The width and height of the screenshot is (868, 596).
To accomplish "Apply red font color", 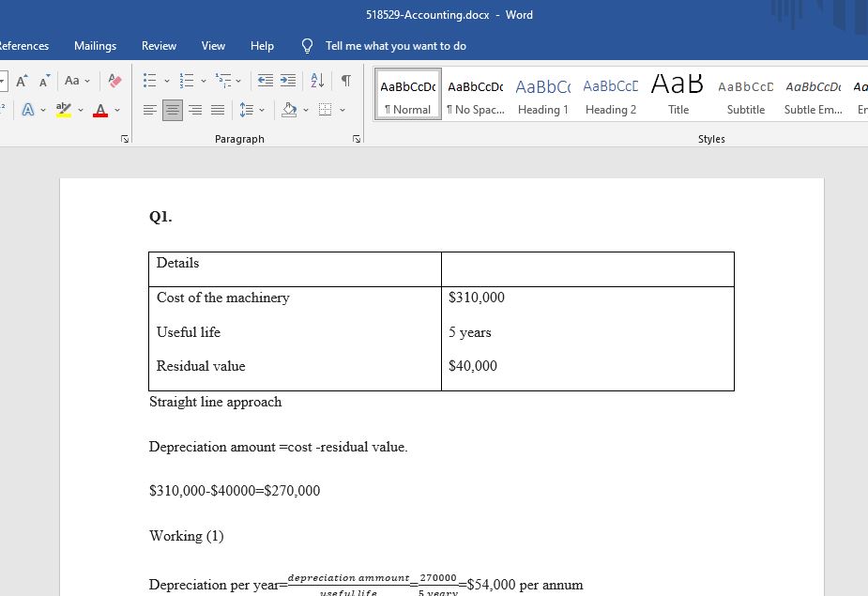I will (100, 110).
